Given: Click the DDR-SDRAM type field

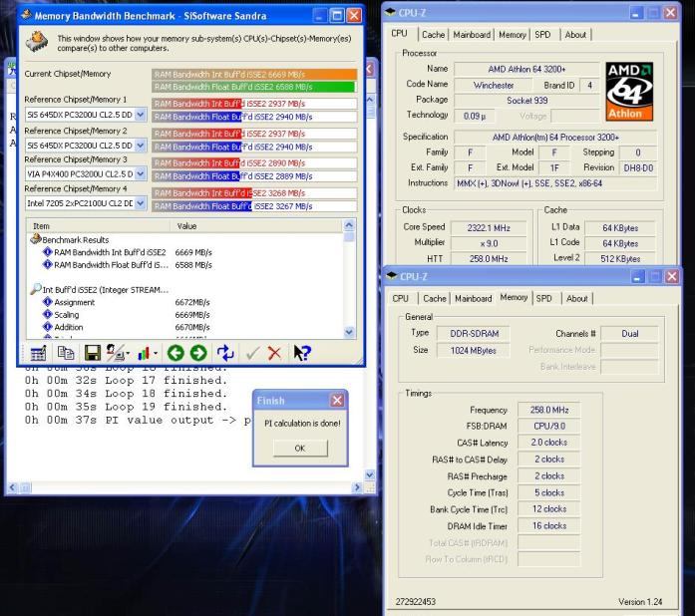Looking at the screenshot, I should [x=474, y=333].
